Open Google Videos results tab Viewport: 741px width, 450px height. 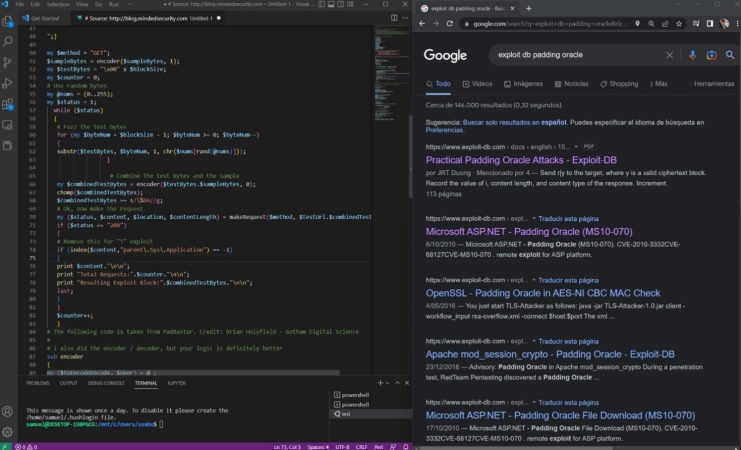click(477, 84)
